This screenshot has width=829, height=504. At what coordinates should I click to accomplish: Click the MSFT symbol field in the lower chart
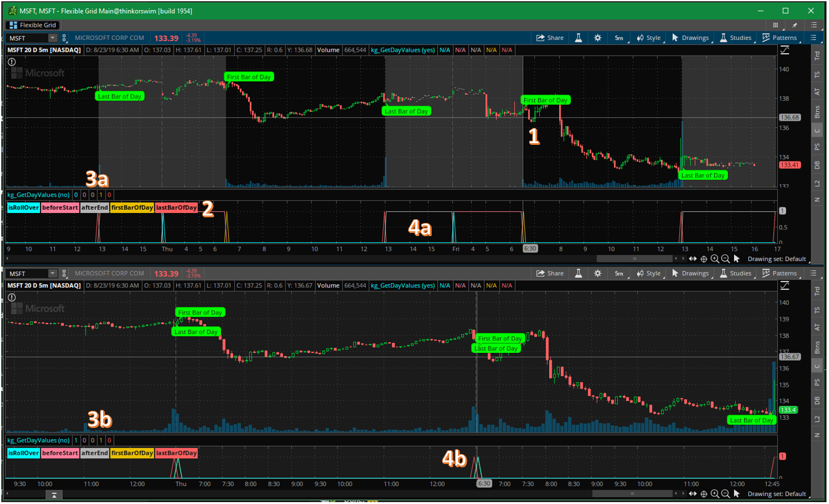pos(27,274)
